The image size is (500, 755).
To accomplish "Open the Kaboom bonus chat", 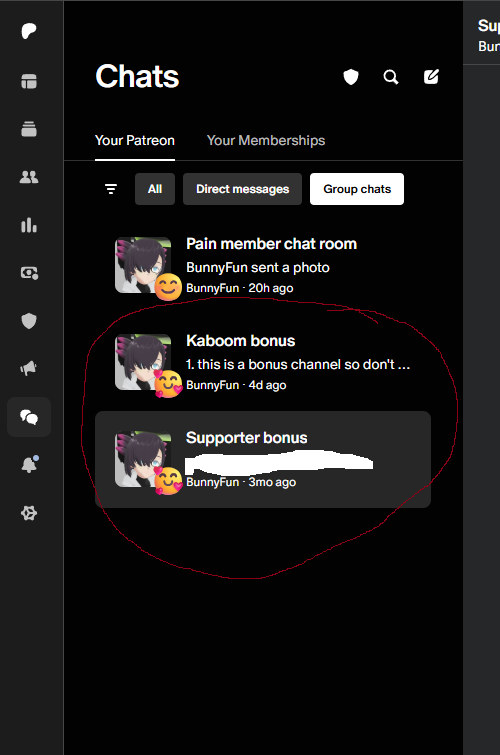I will (263, 363).
